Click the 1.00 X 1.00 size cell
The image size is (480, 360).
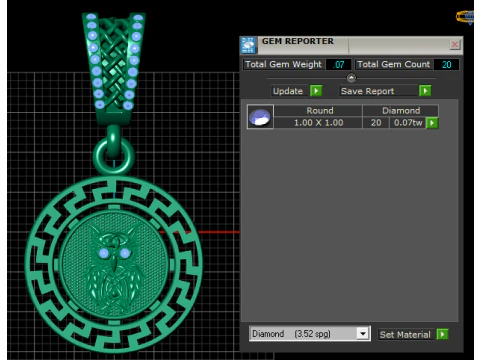pyautogui.click(x=318, y=123)
